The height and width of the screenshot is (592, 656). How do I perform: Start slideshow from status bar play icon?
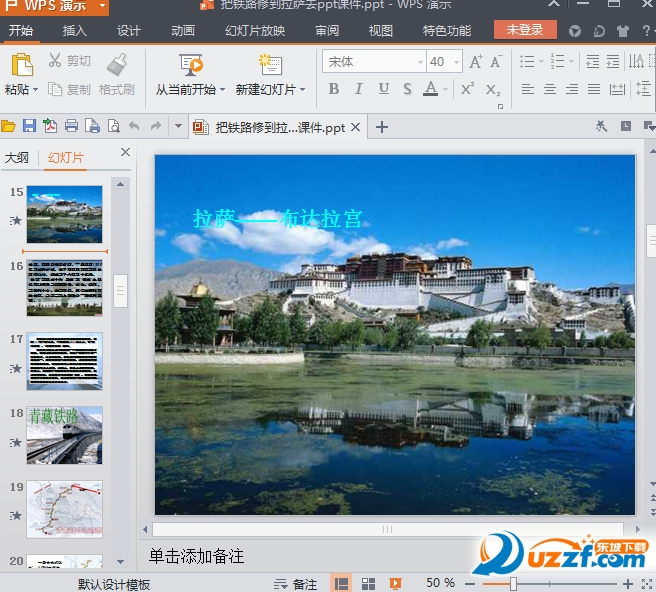tap(395, 584)
